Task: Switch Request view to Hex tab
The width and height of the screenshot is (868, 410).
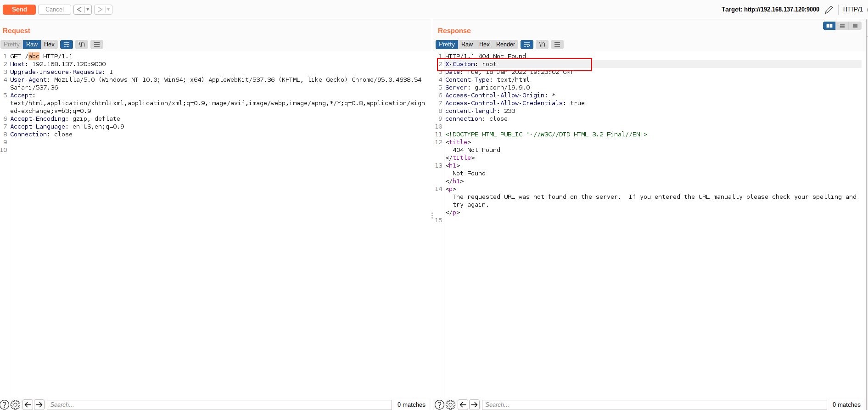Action: tap(49, 45)
